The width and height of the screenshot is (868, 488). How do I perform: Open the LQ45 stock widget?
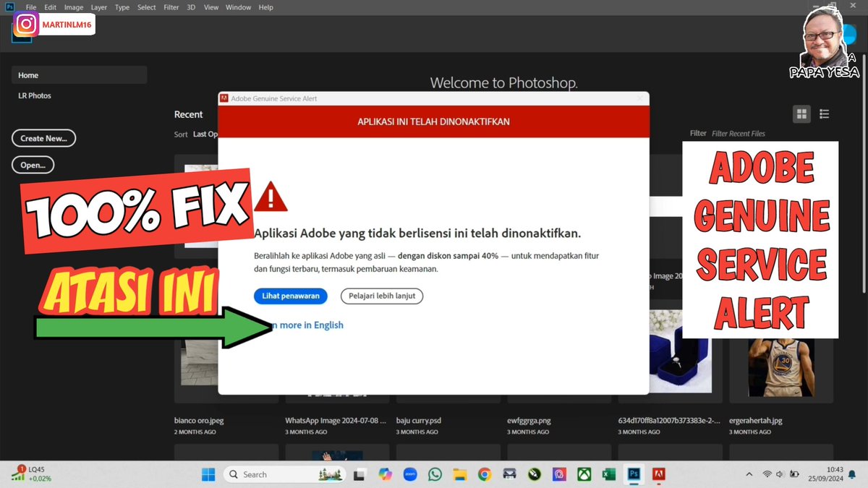tap(30, 474)
